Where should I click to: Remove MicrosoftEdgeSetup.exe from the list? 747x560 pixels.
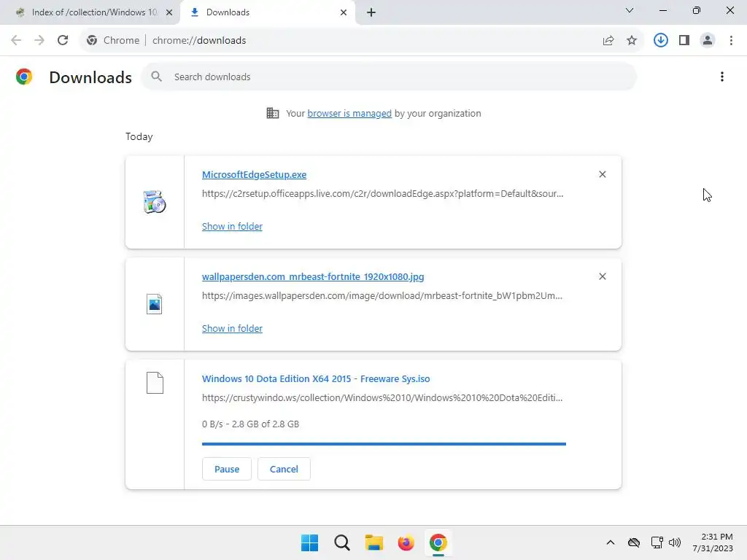coord(602,174)
